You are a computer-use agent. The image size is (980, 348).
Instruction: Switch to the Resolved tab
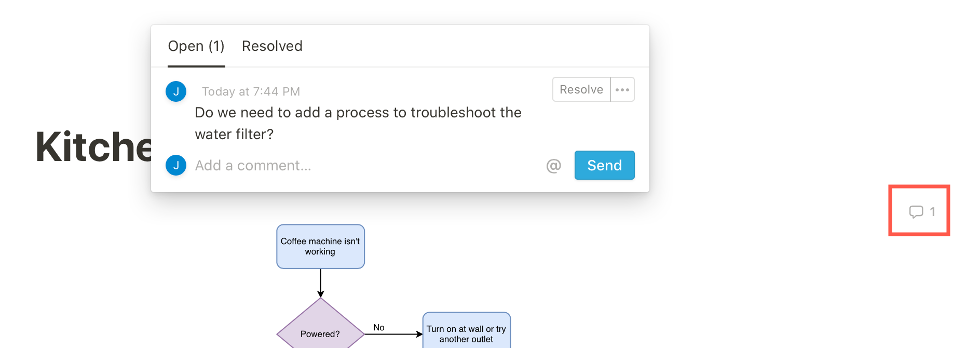(x=271, y=46)
